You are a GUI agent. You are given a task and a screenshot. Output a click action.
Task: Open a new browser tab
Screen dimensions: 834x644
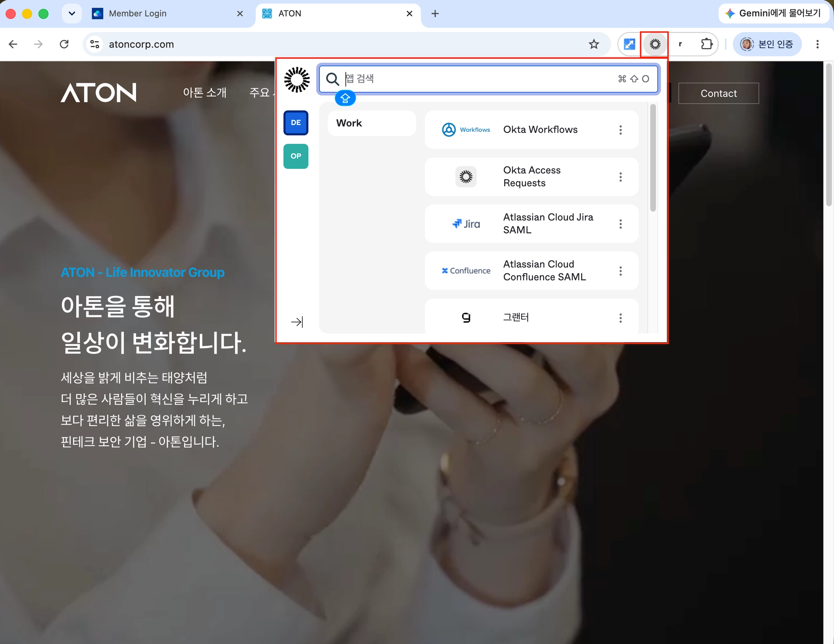435,13
